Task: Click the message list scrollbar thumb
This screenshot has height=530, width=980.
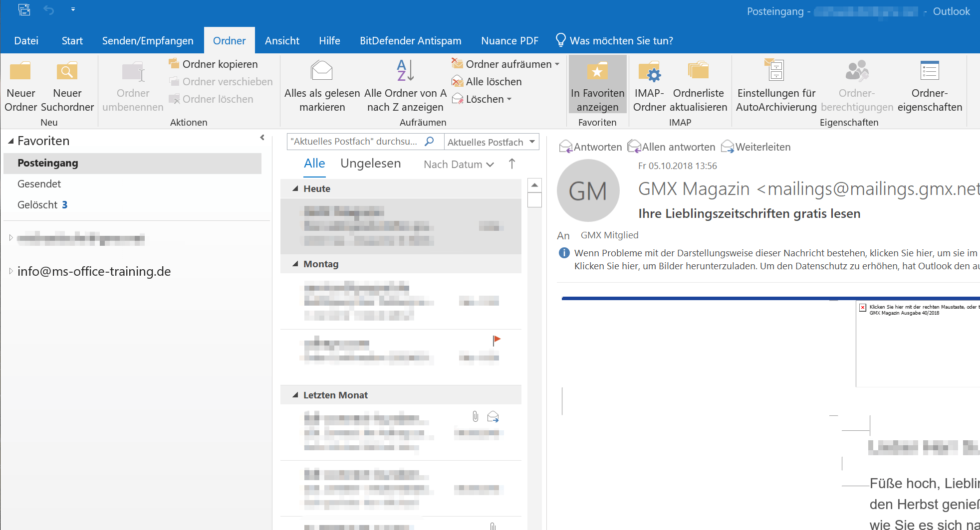Action: tap(534, 199)
